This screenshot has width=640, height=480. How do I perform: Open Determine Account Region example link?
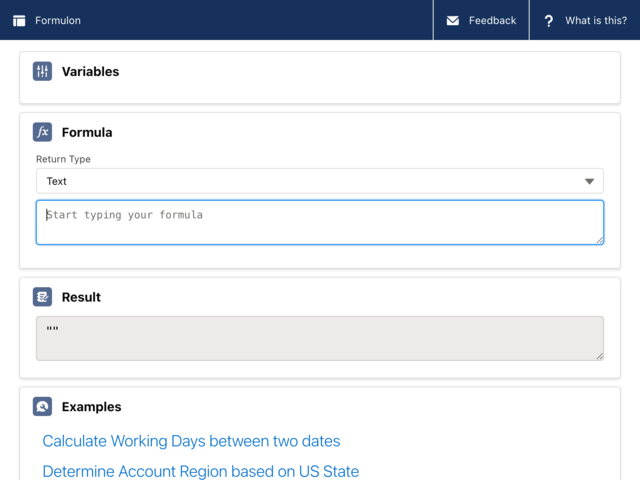click(200, 471)
